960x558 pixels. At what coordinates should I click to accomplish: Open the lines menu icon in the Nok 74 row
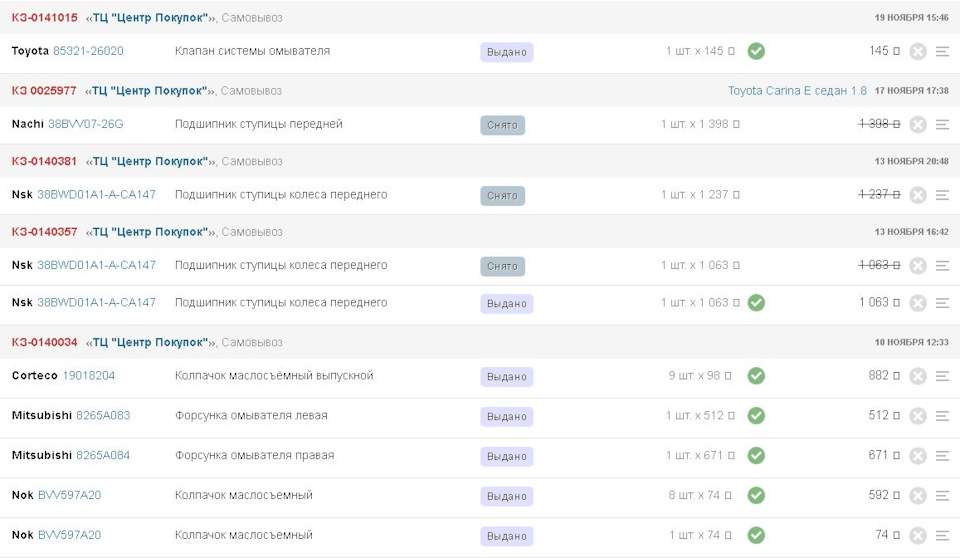click(942, 535)
